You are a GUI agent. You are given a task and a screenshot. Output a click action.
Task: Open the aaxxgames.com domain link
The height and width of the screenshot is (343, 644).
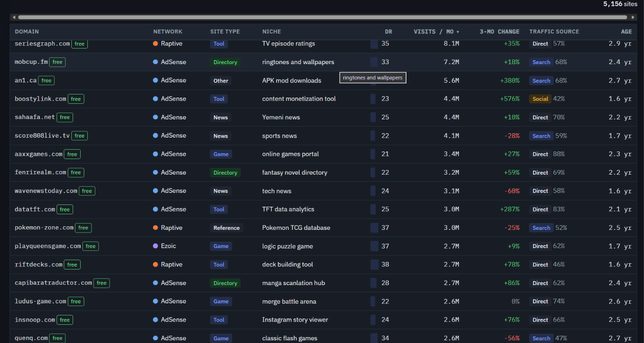39,154
